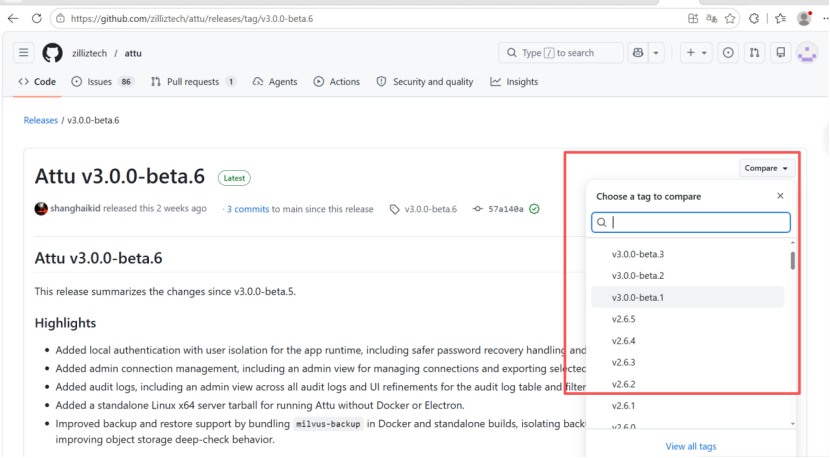Focus the tag search input field
The image size is (830, 458).
coord(691,222)
